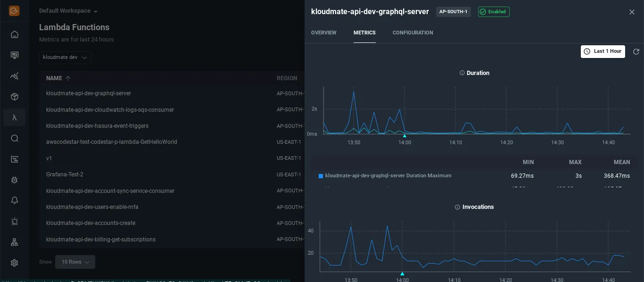Viewport: 644px width, 282px height.
Task: Open kloudmate-api-dev-account-sync-service-consumer row
Action: 172,191
